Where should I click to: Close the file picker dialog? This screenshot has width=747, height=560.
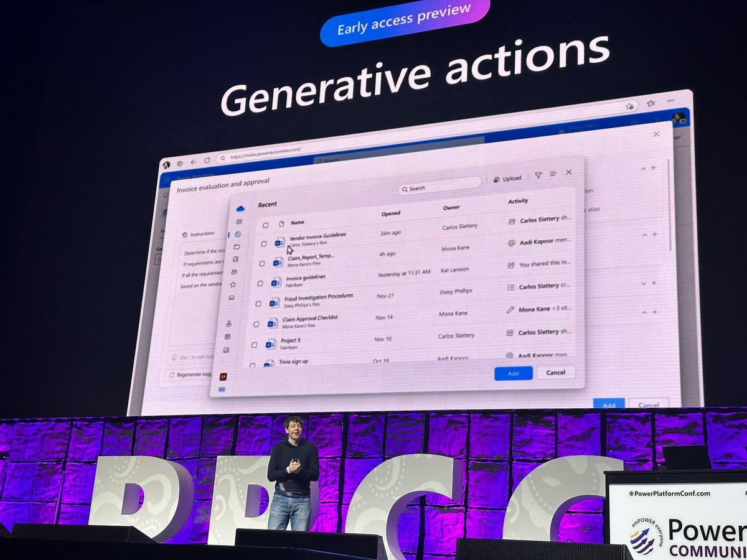[569, 172]
